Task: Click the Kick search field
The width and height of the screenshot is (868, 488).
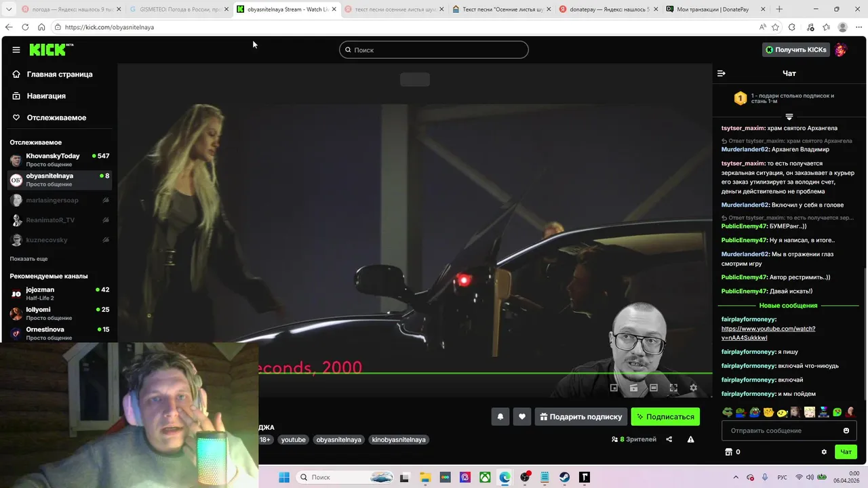Action: click(x=434, y=49)
